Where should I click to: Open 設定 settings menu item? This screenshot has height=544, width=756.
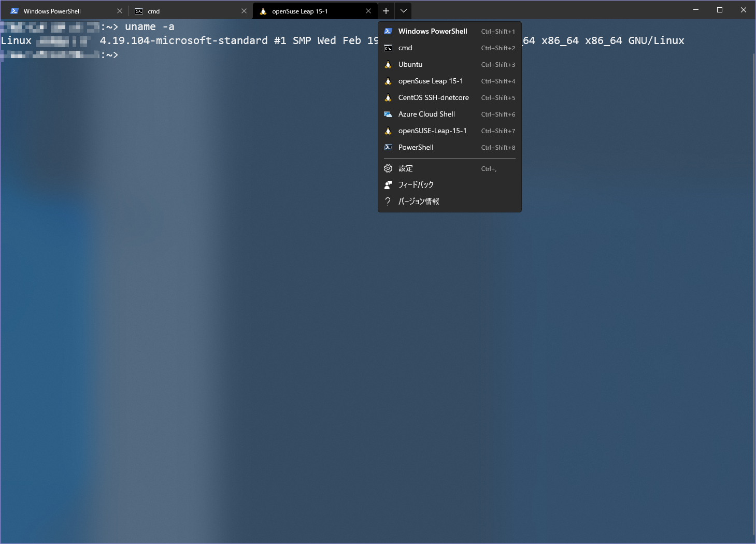pos(450,168)
